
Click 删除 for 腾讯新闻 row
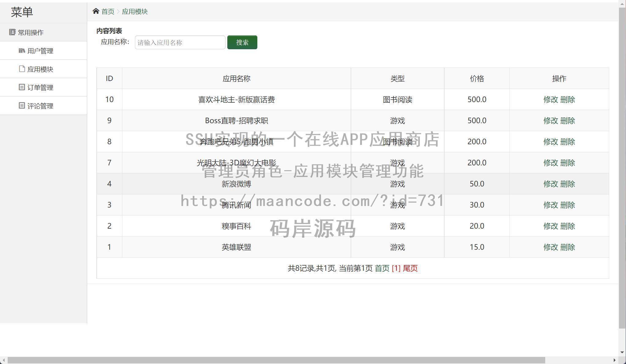click(568, 205)
